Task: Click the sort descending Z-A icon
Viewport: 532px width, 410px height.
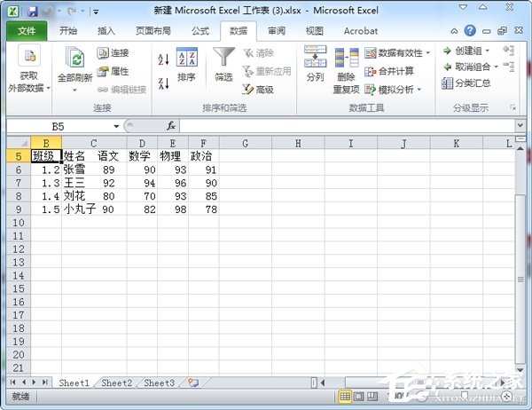Action: [x=163, y=83]
